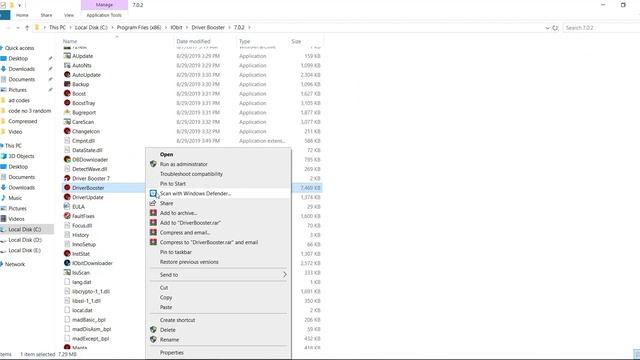Image resolution: width=640 pixels, height=360 pixels.
Task: Select the IObitDownloader file icon
Action: [x=67, y=263]
